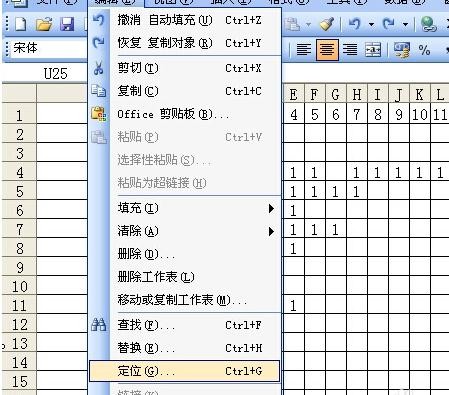The image size is (449, 395).
Task: Click empty cell G4 in row 4
Action: point(336,172)
